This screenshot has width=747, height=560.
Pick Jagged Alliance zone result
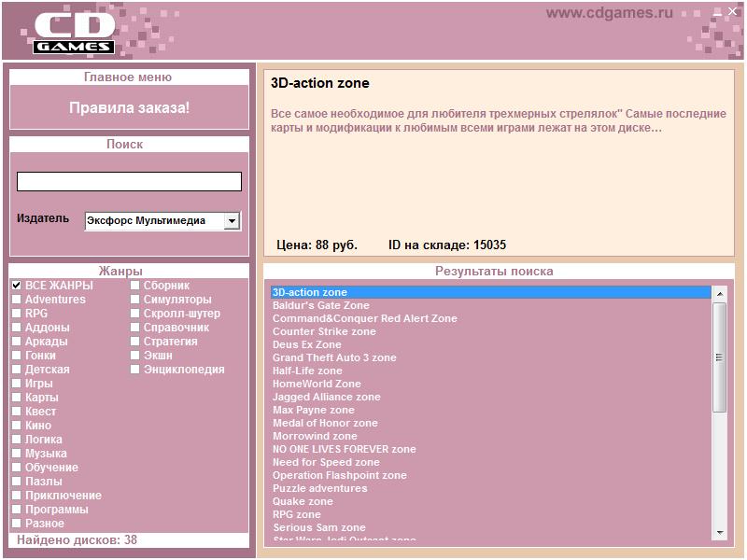coord(491,398)
